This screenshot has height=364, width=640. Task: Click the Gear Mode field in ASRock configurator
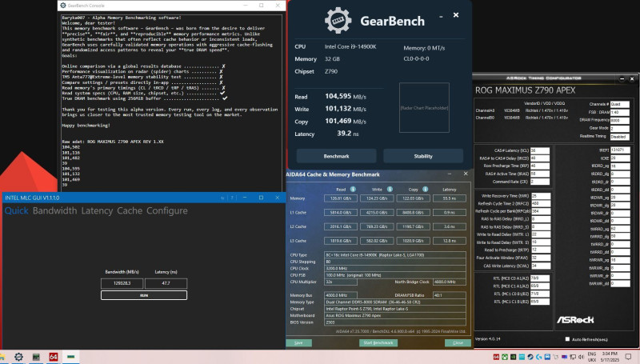(x=619, y=128)
